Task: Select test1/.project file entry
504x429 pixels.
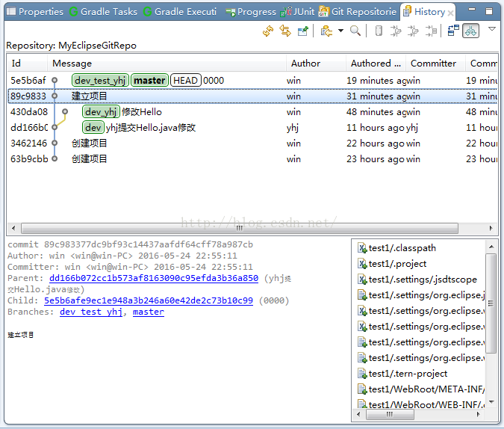Action: tap(392, 264)
